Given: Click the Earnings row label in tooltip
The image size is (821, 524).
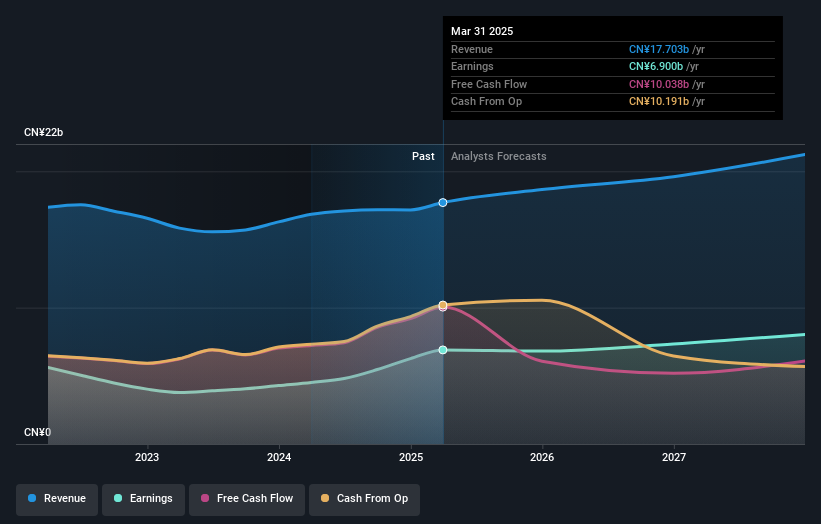Looking at the screenshot, I should pos(472,66).
